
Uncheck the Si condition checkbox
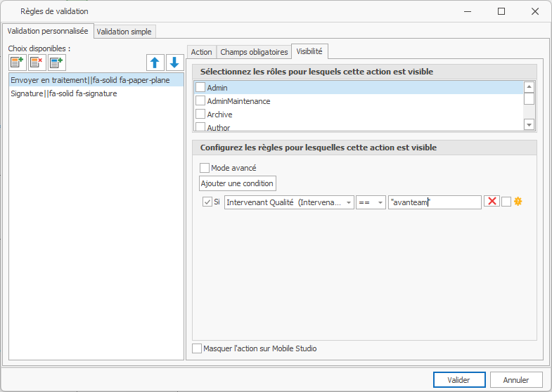pyautogui.click(x=207, y=202)
